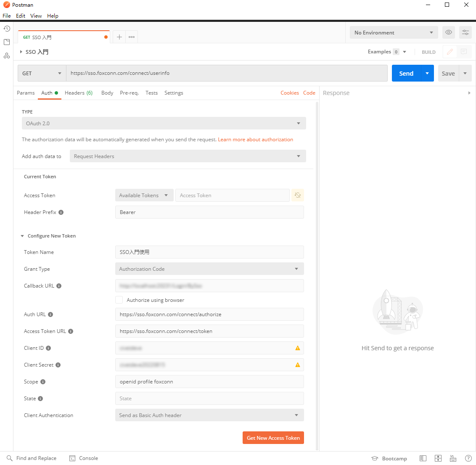
Task: Click the State info icon
Action: click(40, 399)
